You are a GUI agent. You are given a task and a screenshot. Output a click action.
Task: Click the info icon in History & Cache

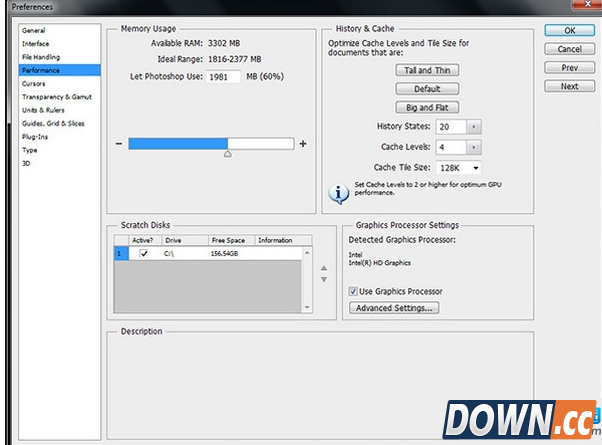click(337, 190)
